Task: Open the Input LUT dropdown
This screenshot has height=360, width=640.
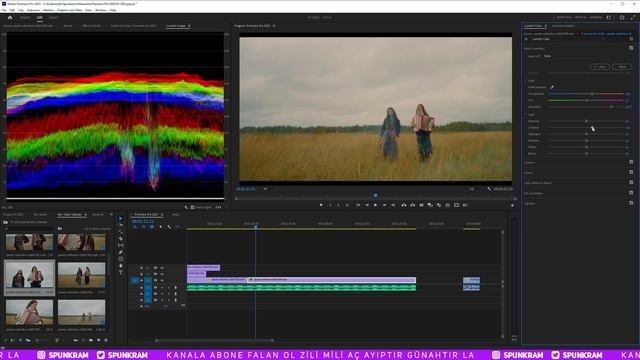Action: [x=569, y=56]
